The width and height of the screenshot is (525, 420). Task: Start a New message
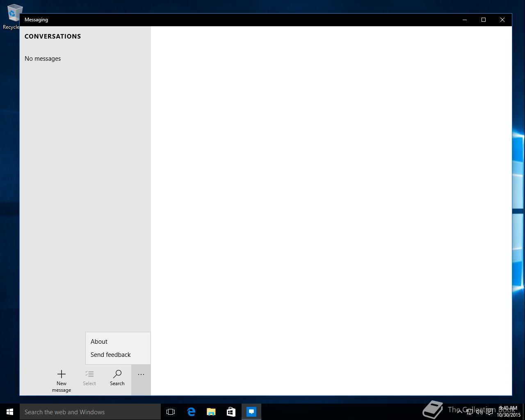pyautogui.click(x=62, y=380)
